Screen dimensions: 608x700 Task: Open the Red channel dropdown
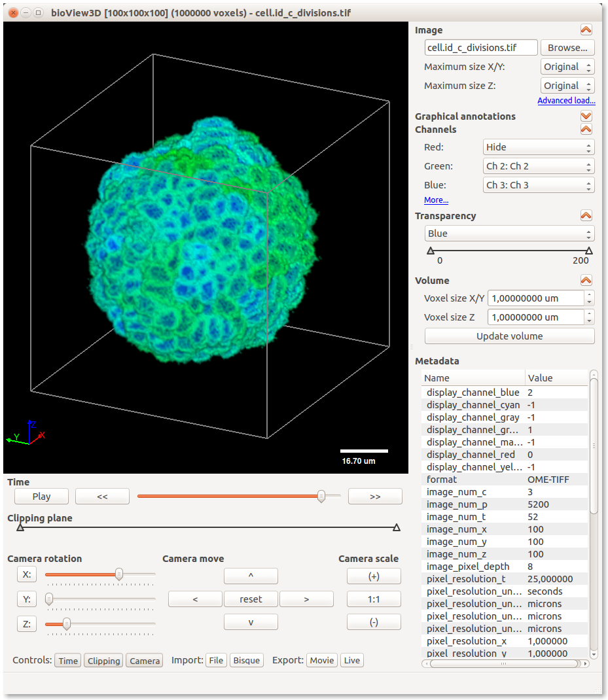pos(538,147)
